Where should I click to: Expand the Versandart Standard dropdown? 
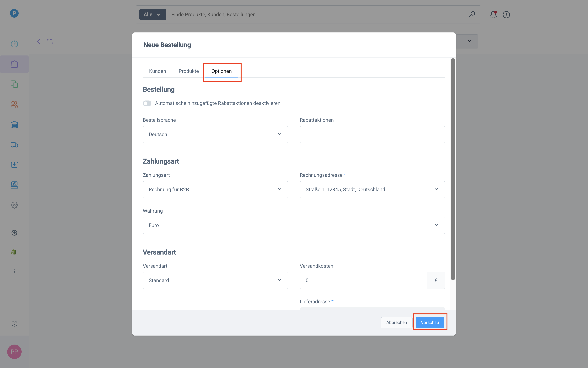click(215, 280)
